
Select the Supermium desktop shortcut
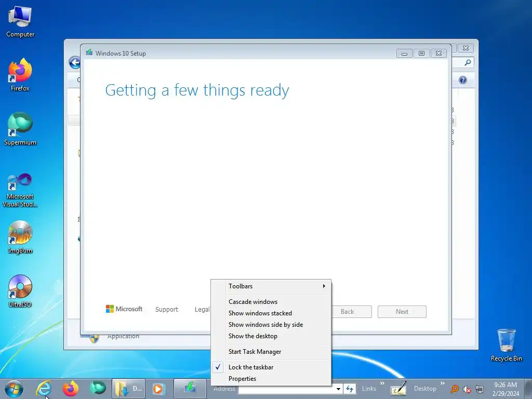(20, 129)
